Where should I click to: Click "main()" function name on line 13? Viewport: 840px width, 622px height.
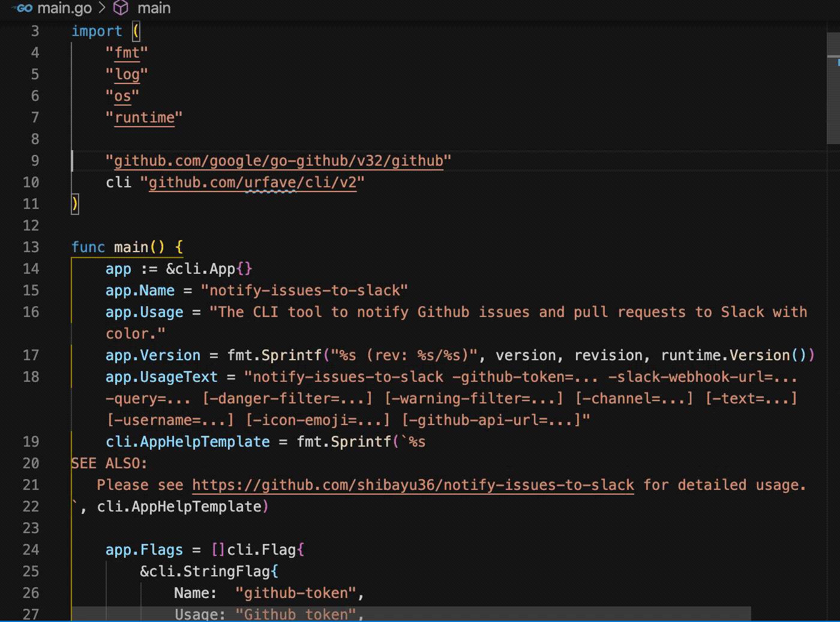tap(139, 247)
